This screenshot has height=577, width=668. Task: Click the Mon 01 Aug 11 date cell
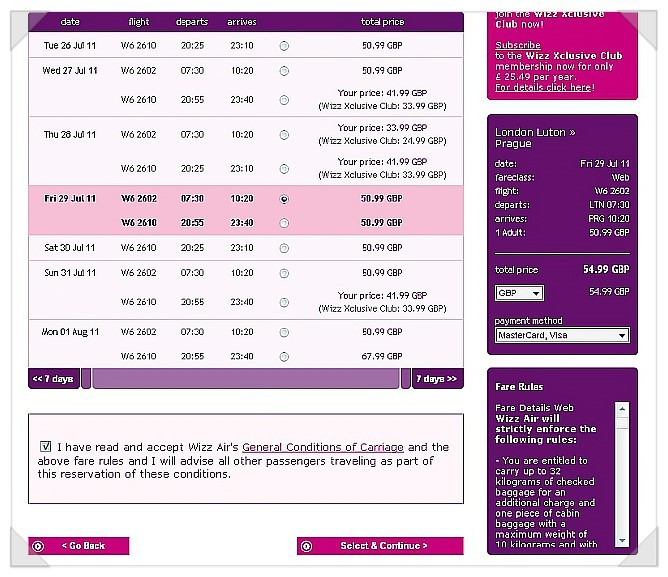70,332
